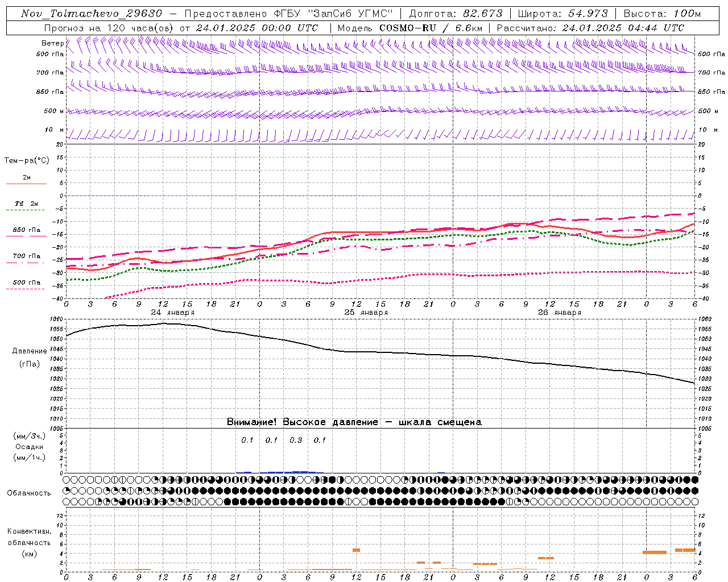Screen dimensions: 728x582
Task: Select the 'Долгота: 82.673' header value
Action: coord(456,14)
